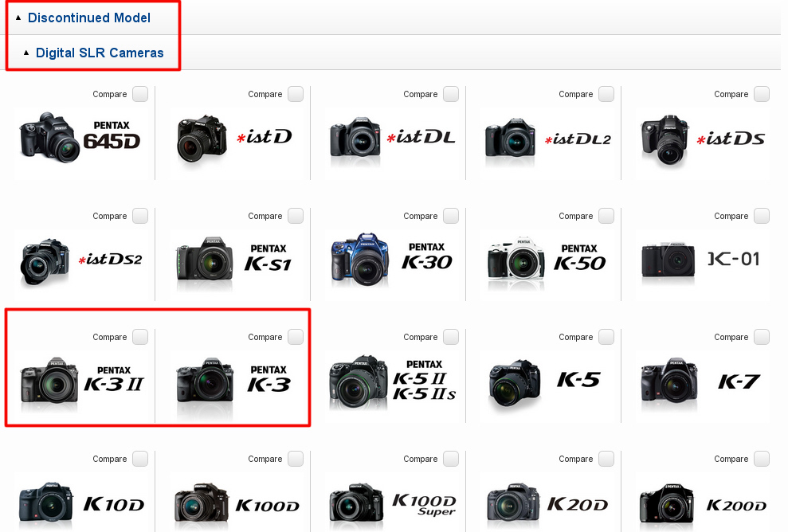Click the K-01 logo text
The image size is (788, 532).
click(x=734, y=259)
